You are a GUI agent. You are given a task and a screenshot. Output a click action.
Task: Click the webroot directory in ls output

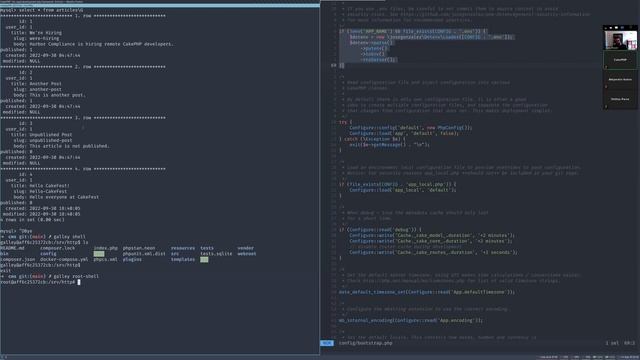click(247, 254)
